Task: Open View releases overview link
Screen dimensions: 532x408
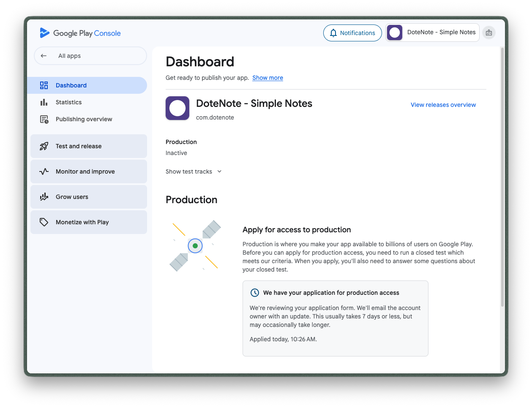Action: coord(443,105)
